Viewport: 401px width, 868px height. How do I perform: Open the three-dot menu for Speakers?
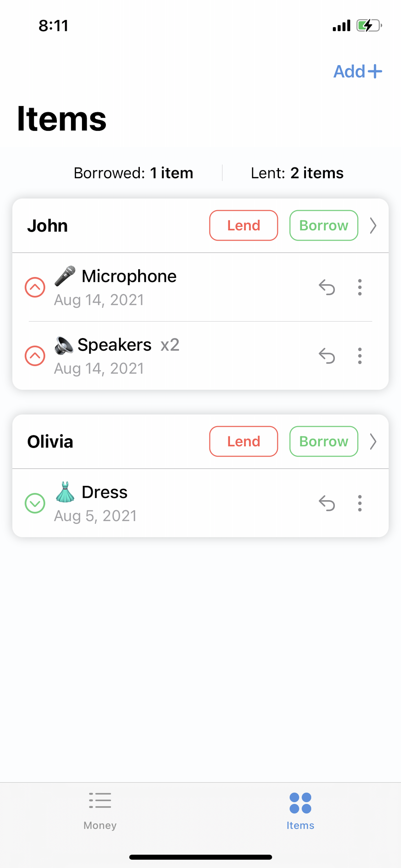(360, 356)
